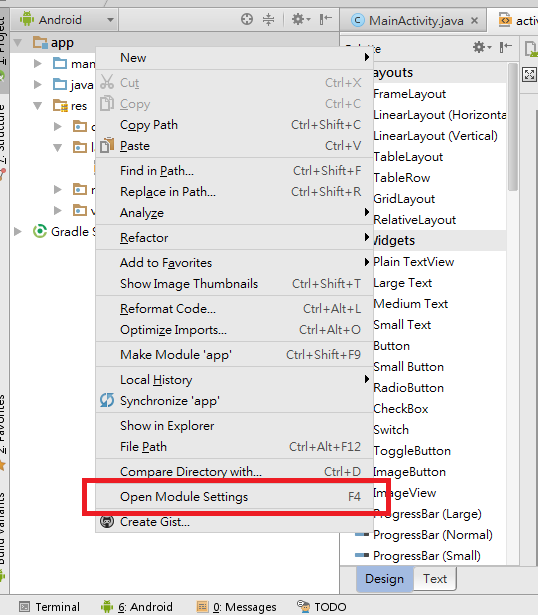Choose Synchronize 'app'

(x=234, y=401)
